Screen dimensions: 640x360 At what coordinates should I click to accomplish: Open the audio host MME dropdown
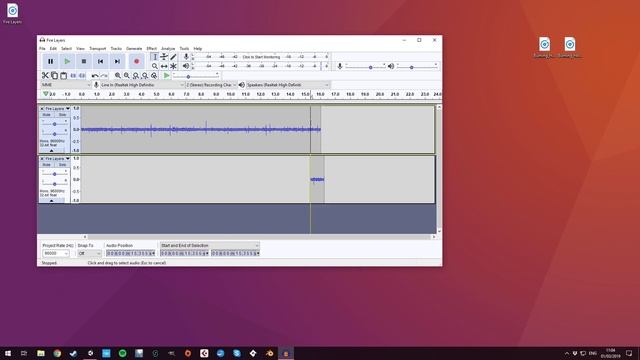[x=66, y=85]
